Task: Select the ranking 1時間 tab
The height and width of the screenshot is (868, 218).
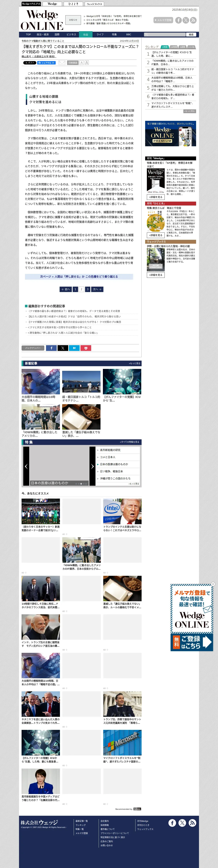Action: coord(164,47)
